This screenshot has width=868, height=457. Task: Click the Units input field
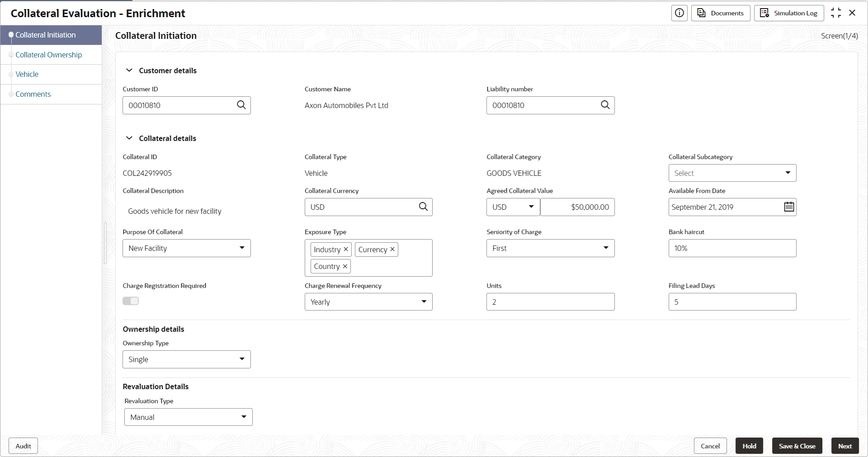click(551, 302)
